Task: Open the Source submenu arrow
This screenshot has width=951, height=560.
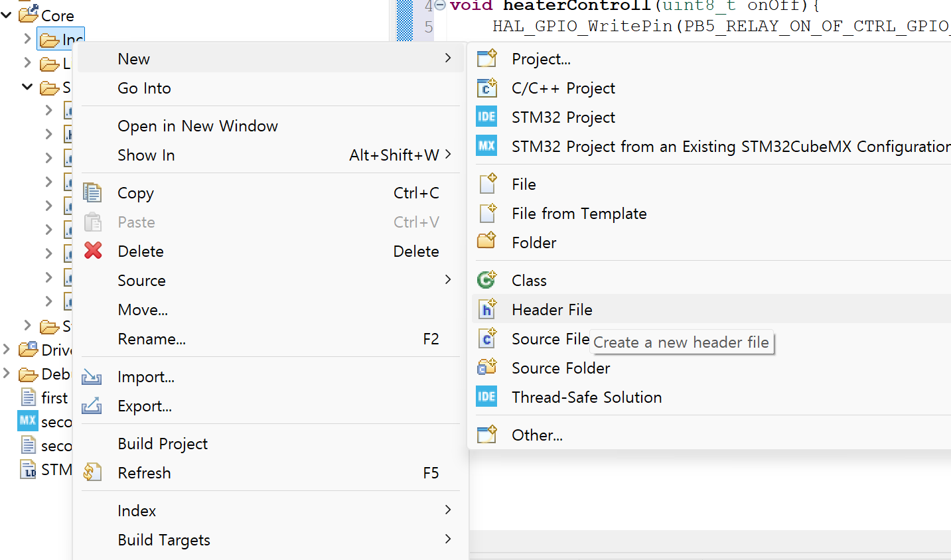Action: [x=449, y=280]
